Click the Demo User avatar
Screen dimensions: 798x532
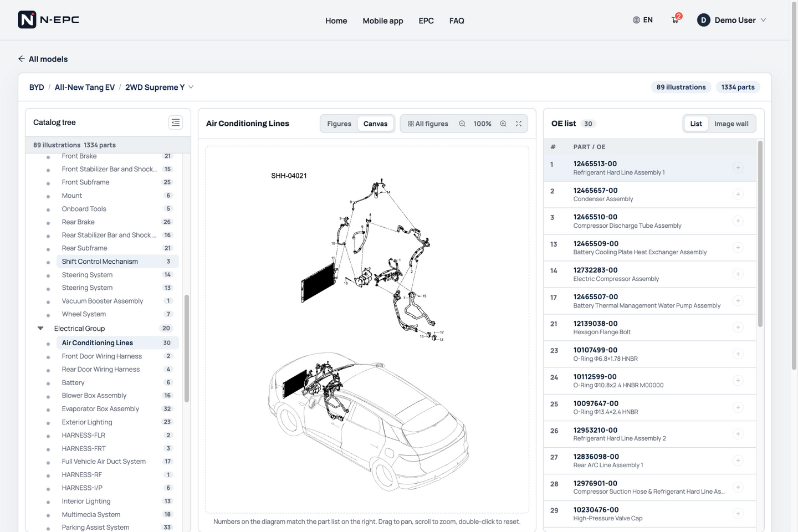click(x=704, y=20)
